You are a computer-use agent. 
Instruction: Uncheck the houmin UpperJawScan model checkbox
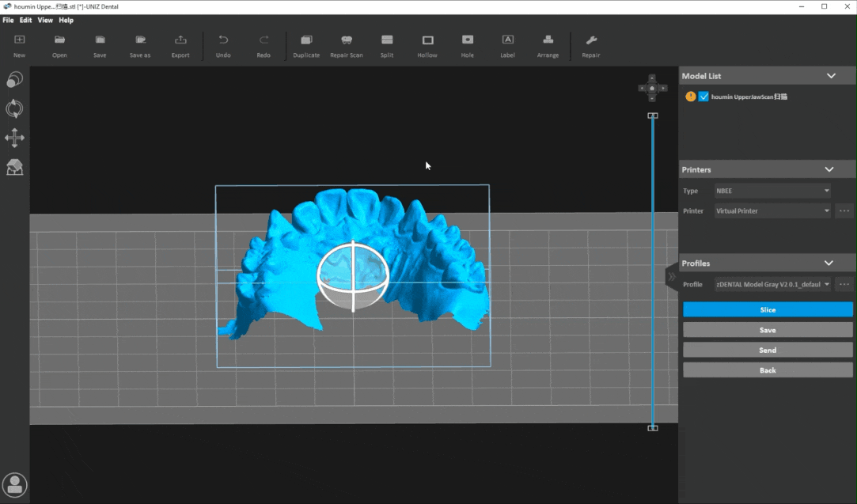tap(703, 97)
